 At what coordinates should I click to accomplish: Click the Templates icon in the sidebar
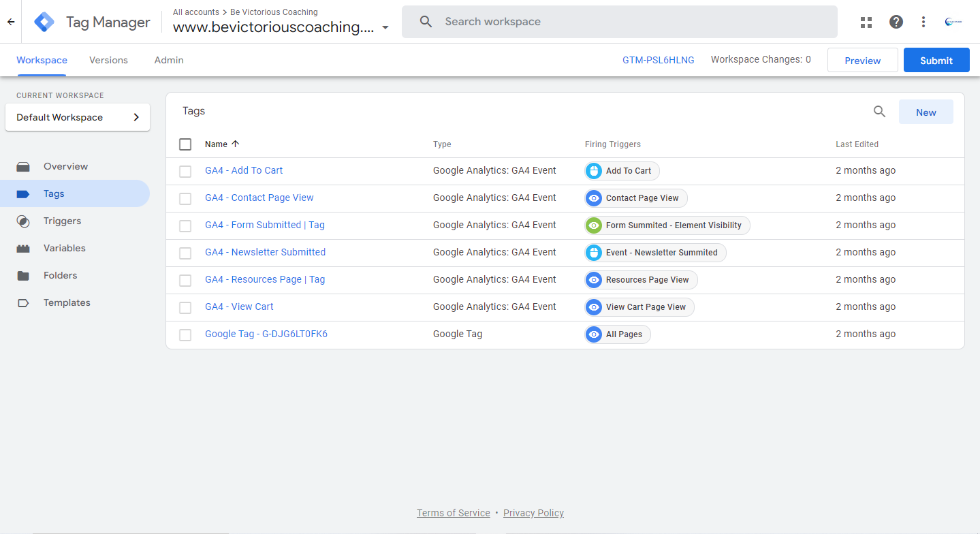click(x=23, y=302)
